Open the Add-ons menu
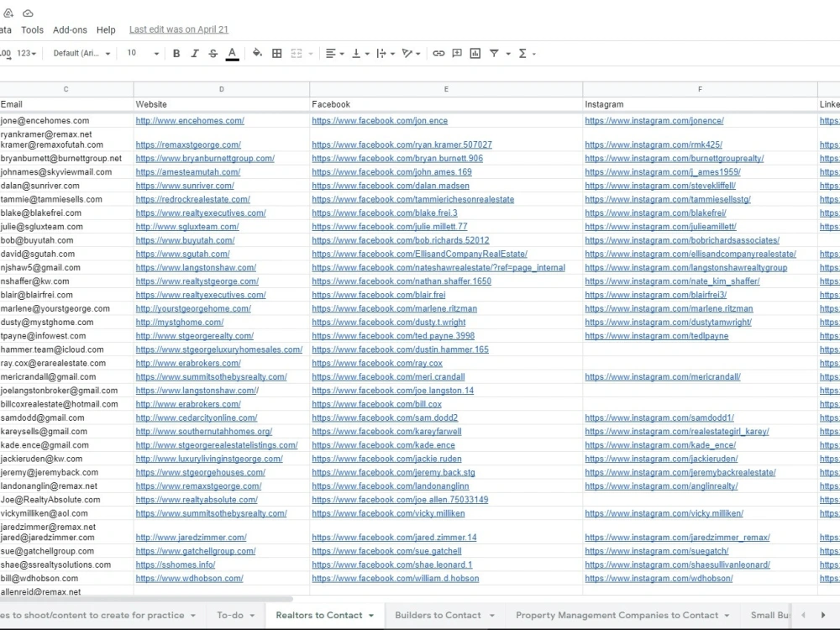840x630 pixels. tap(70, 30)
